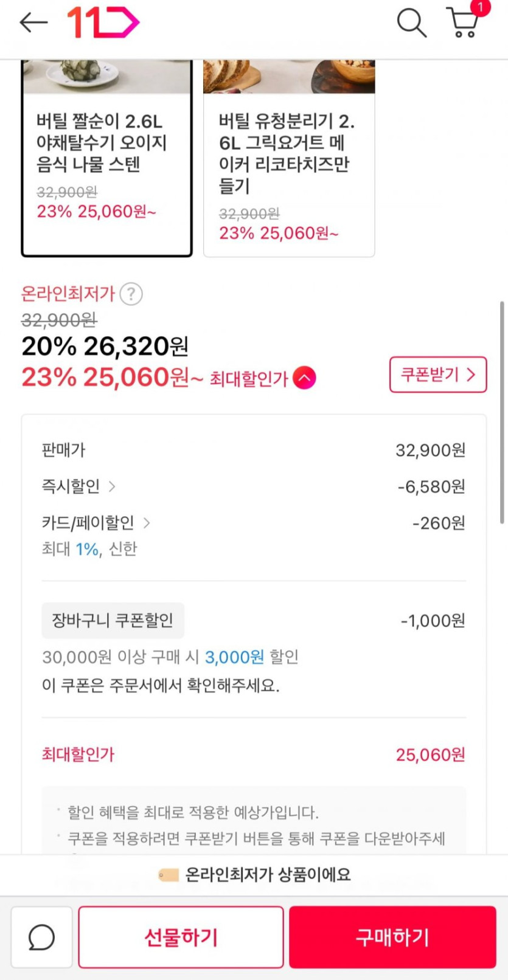Image resolution: width=508 pixels, height=980 pixels.
Task: Expand the 즉시할인 details chevron
Action: [112, 486]
